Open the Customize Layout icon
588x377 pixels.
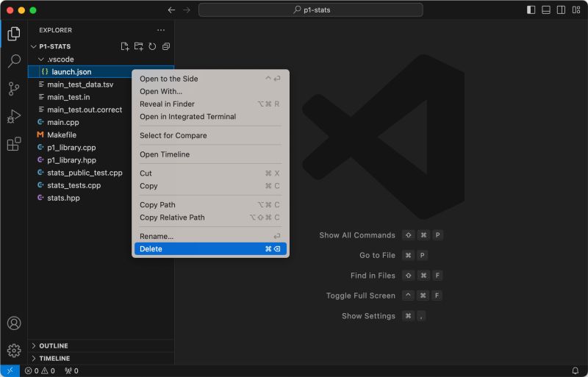point(576,10)
